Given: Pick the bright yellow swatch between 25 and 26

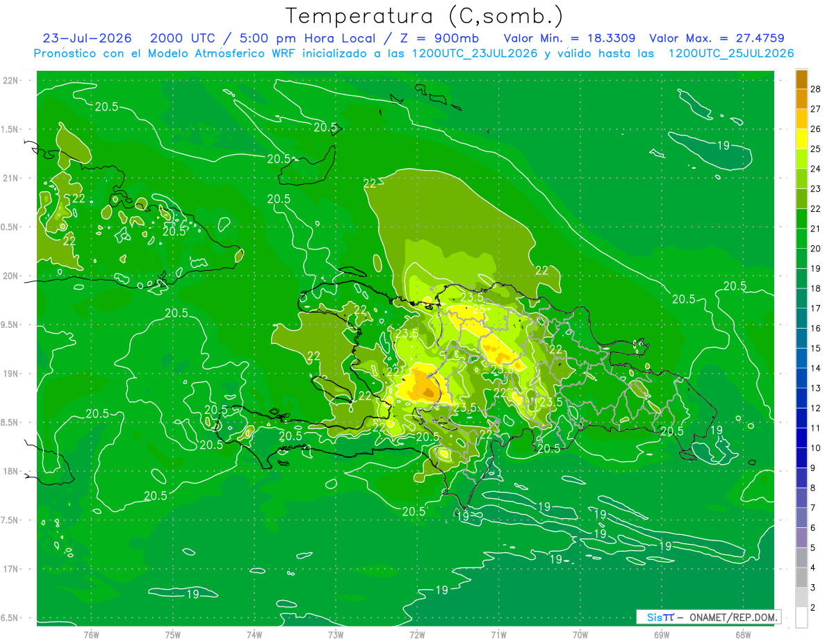Looking at the screenshot, I should click(x=801, y=139).
